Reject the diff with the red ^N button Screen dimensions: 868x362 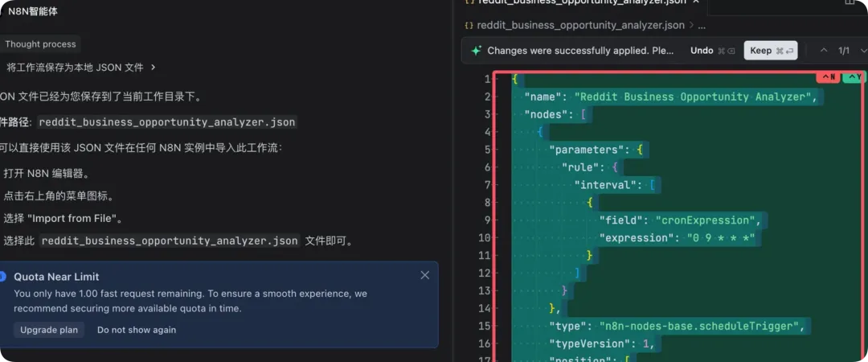coord(829,77)
